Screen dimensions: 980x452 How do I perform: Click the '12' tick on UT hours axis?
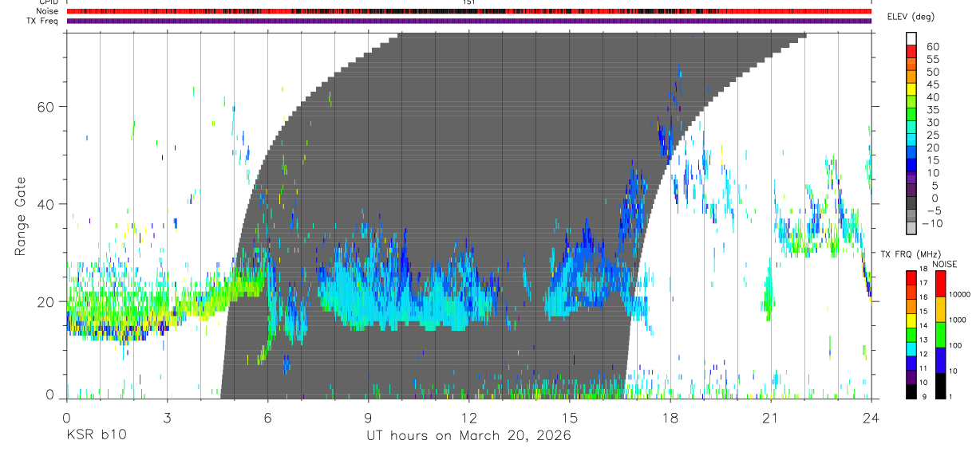coord(468,417)
